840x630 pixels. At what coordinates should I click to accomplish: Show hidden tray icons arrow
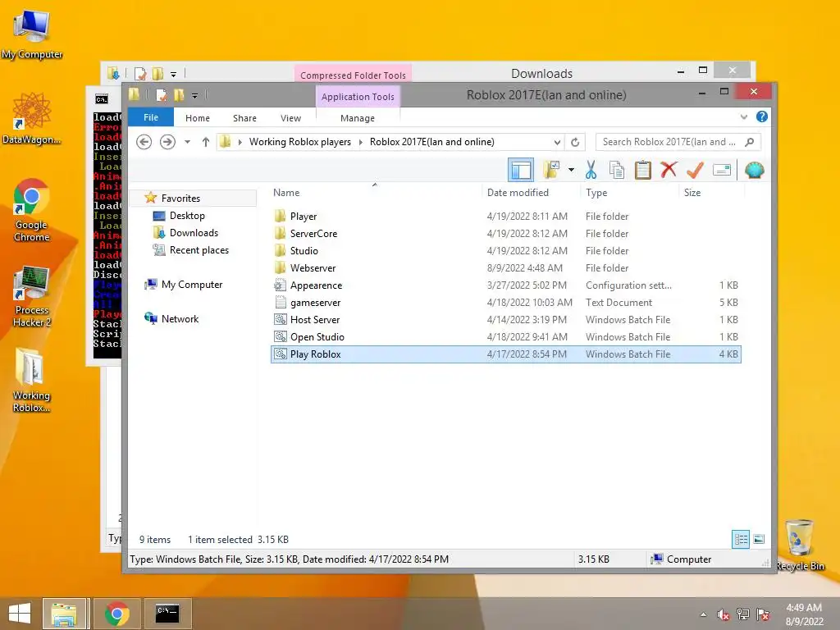coord(703,614)
